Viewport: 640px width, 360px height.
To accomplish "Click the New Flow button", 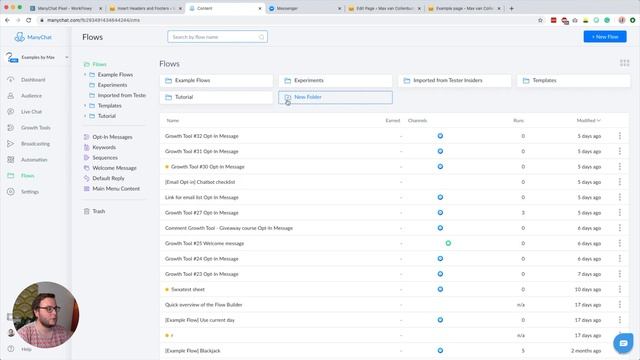I will (x=605, y=37).
